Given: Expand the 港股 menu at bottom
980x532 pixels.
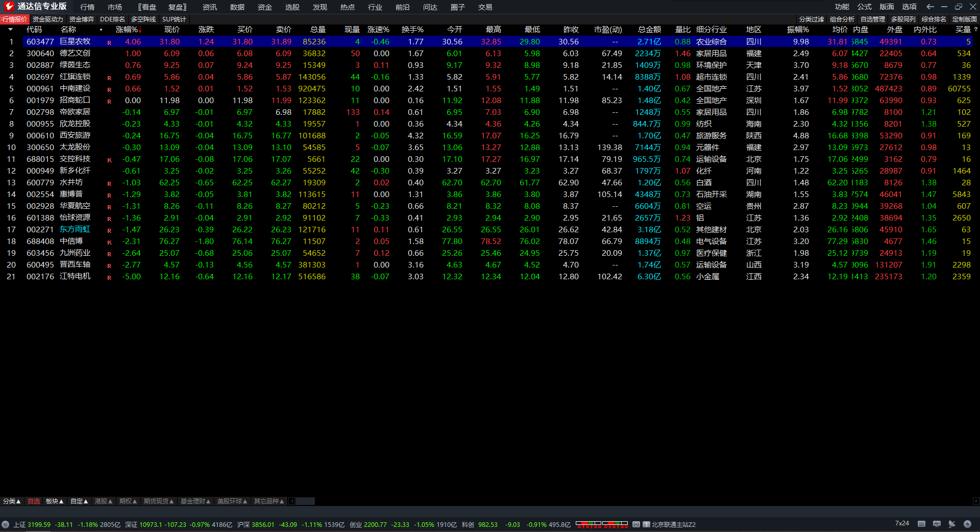Looking at the screenshot, I should (104, 501).
